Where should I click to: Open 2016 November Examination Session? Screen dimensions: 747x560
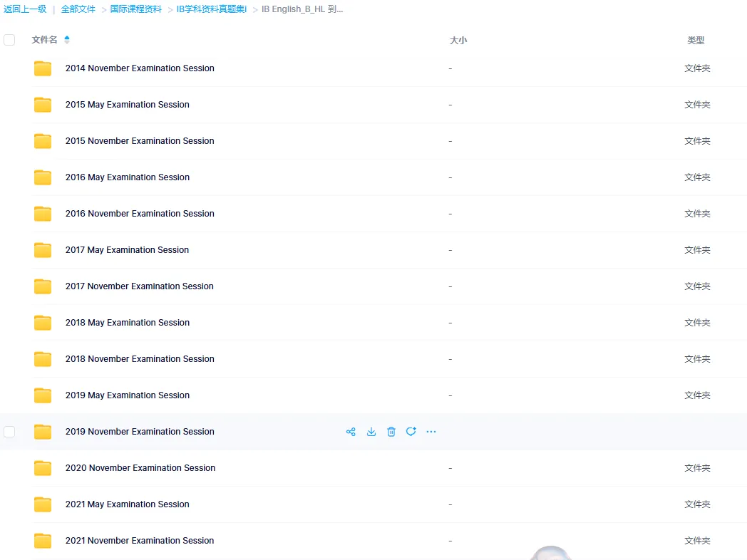point(140,213)
